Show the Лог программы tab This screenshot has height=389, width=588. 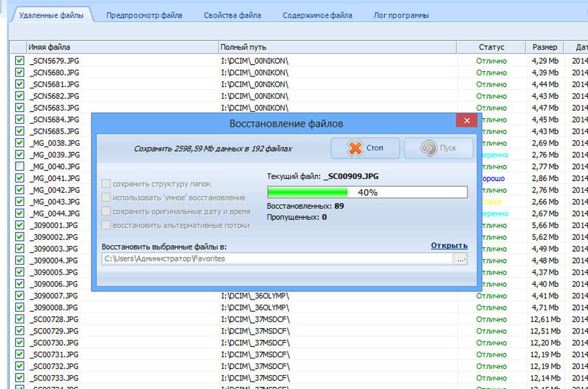tap(401, 15)
